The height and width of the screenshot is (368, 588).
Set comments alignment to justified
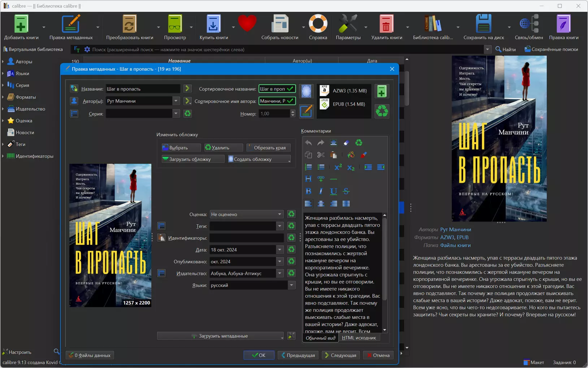346,203
